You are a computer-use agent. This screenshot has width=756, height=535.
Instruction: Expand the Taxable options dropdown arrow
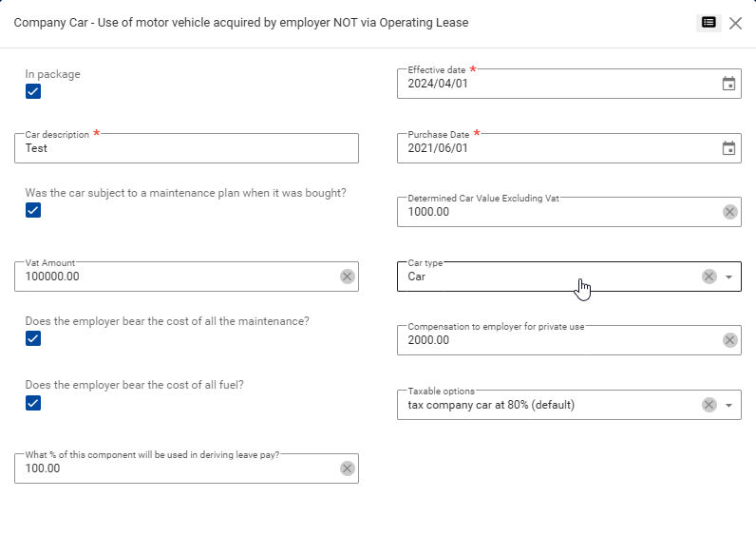tap(728, 405)
